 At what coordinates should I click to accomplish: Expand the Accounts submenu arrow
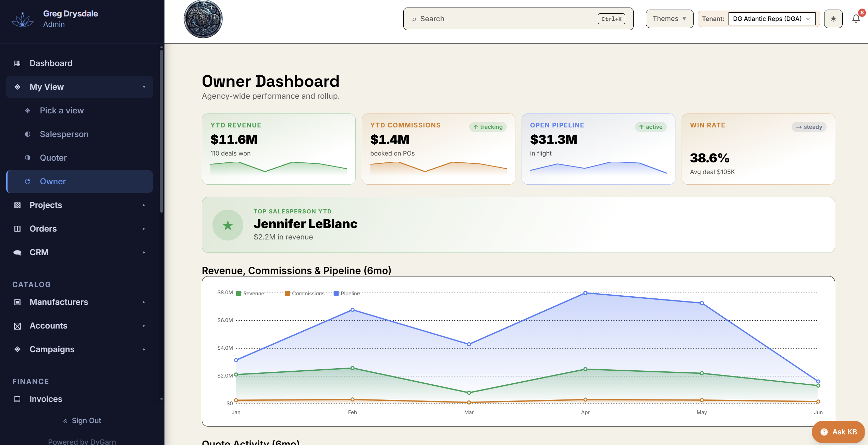[x=144, y=326]
